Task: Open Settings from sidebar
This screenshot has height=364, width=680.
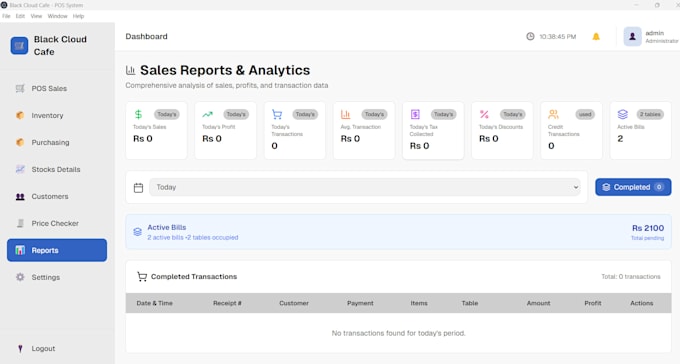Action: (x=57, y=277)
